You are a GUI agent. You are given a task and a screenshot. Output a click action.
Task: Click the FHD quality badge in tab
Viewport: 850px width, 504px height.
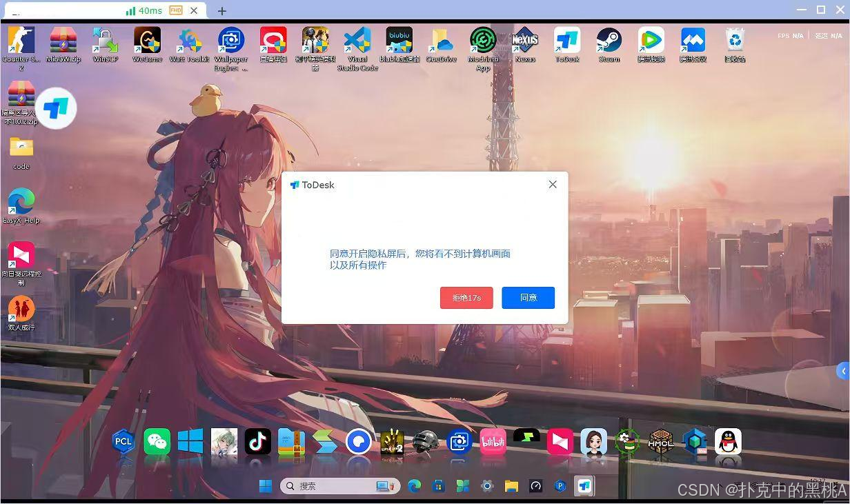(x=176, y=10)
